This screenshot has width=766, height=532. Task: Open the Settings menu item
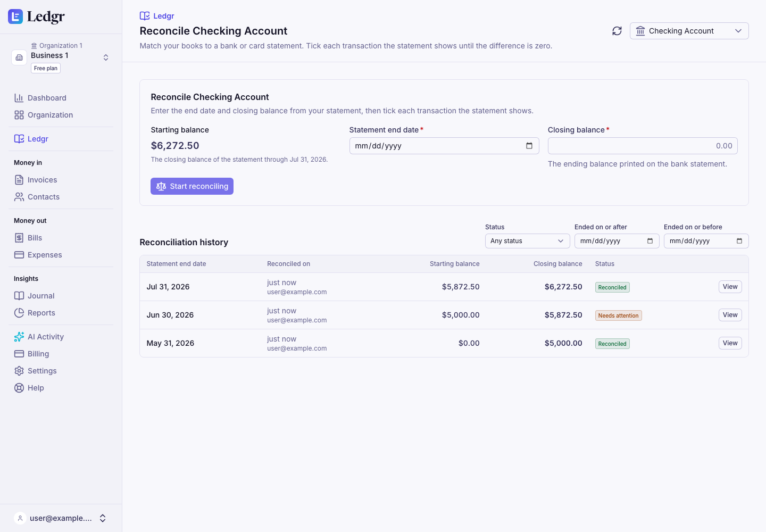click(x=61, y=371)
